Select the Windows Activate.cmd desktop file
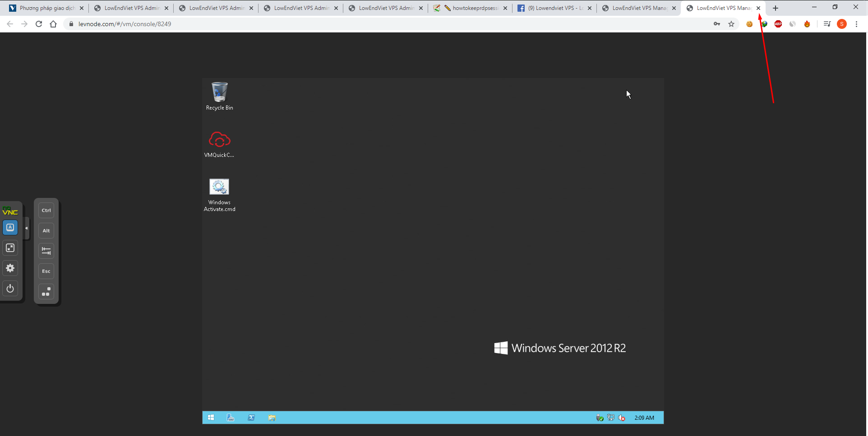Screen dimensions: 868x436 pos(219,195)
